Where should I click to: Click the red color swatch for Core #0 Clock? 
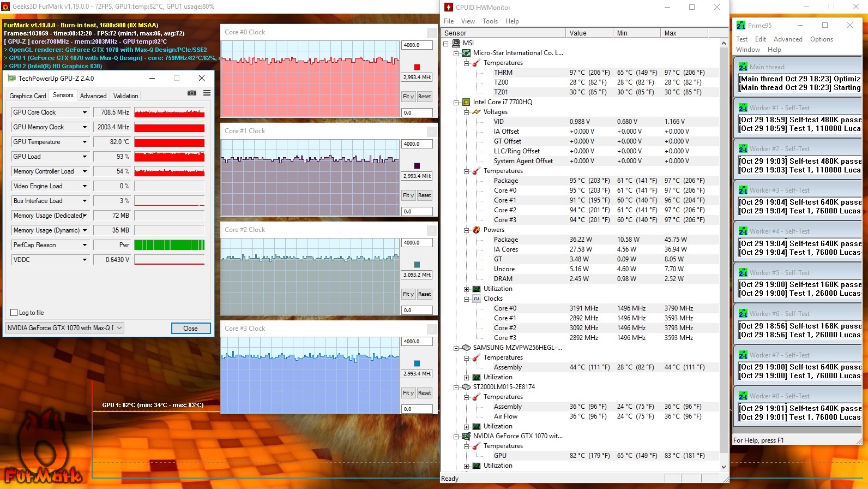point(417,67)
